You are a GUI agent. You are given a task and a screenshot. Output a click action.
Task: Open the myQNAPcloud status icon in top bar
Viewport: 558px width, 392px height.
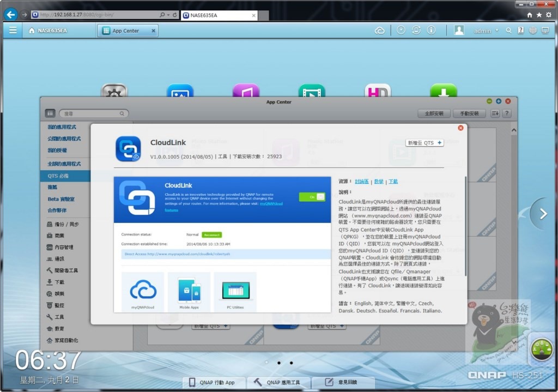379,31
